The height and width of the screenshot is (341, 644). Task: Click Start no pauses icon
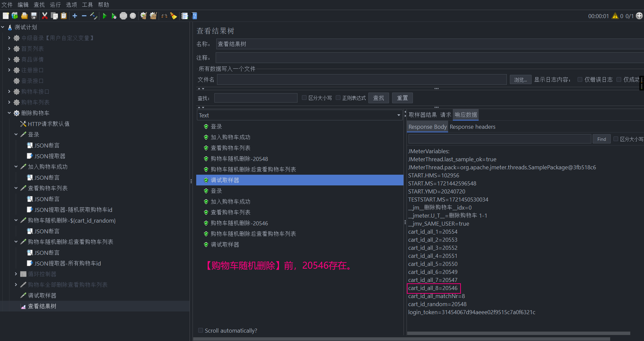[114, 16]
